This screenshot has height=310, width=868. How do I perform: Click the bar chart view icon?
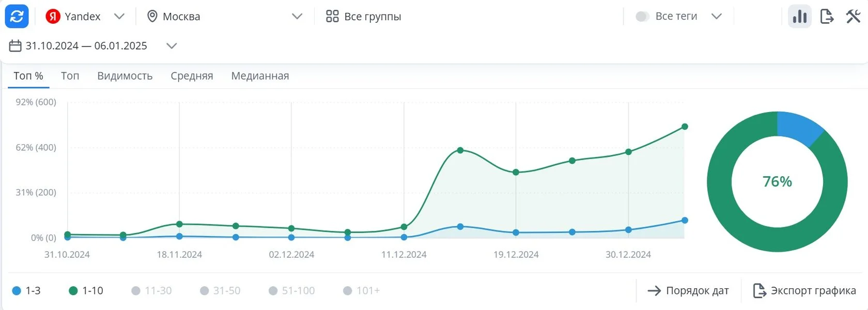(799, 17)
